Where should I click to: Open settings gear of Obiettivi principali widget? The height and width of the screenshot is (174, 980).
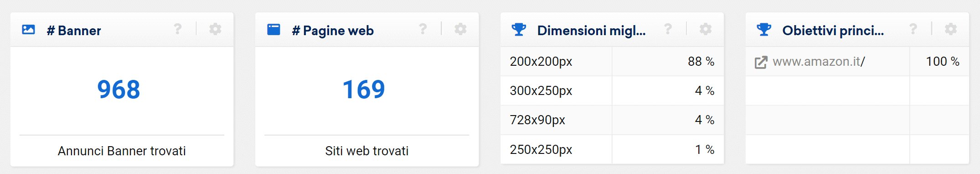tap(951, 29)
